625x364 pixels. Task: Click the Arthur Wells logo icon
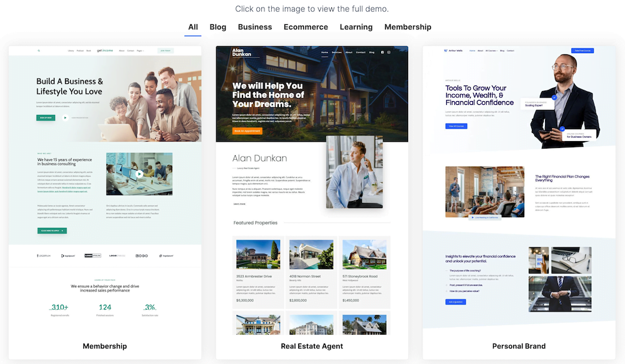(x=446, y=51)
